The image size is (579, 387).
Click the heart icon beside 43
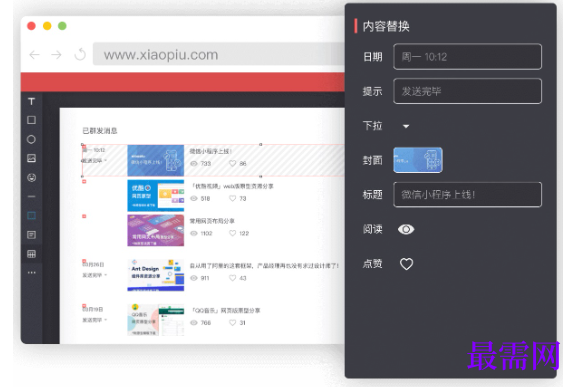pyautogui.click(x=232, y=278)
